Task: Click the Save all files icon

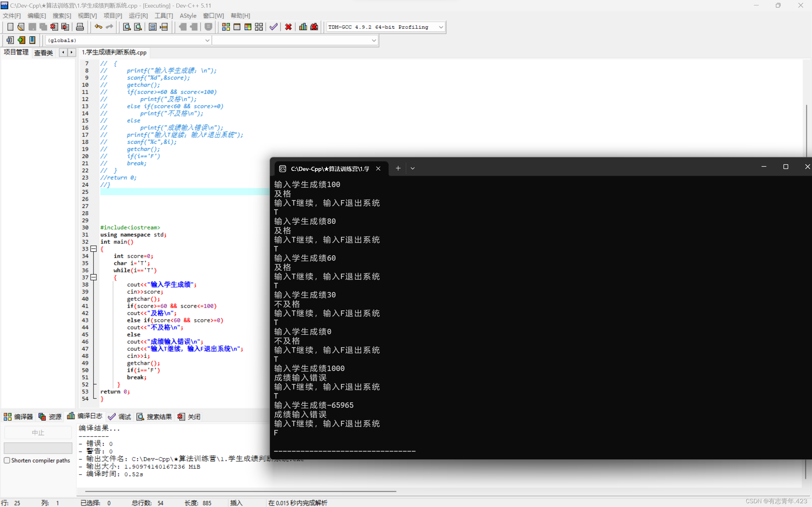Action: coord(43,27)
